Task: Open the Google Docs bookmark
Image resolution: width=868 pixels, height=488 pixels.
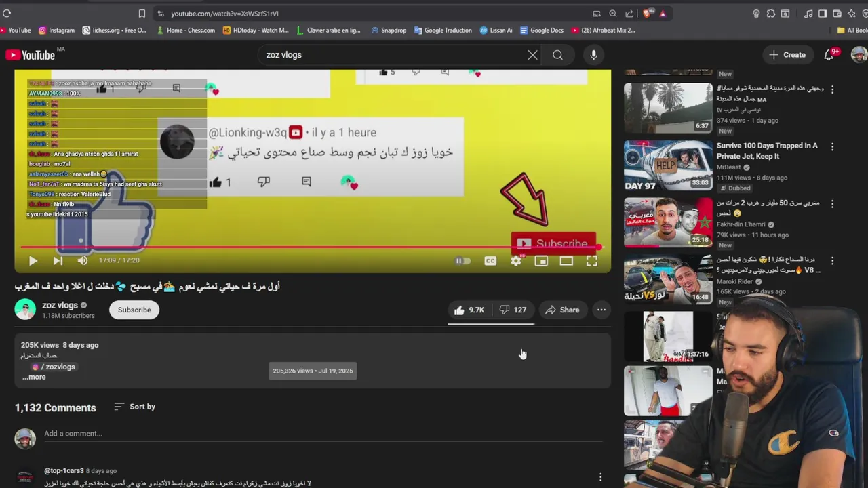Action: [x=541, y=30]
